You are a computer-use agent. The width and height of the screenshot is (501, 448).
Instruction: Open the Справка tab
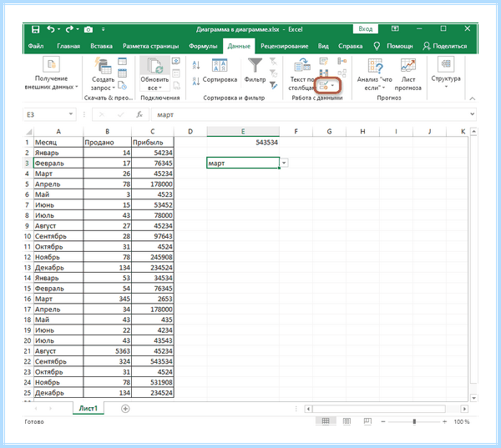click(x=350, y=46)
